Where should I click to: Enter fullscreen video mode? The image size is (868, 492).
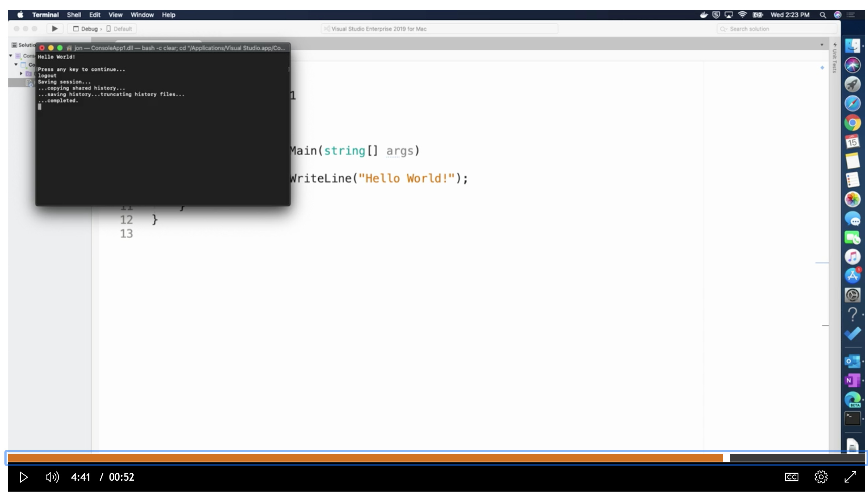[x=850, y=477]
